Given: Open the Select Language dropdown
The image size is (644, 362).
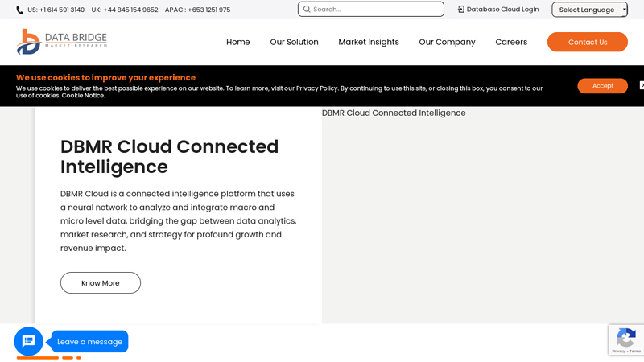Looking at the screenshot, I should (x=589, y=10).
